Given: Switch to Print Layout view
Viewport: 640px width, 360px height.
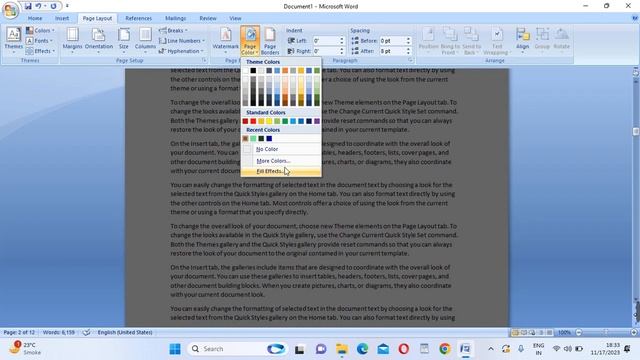Looking at the screenshot, I should tap(516, 332).
